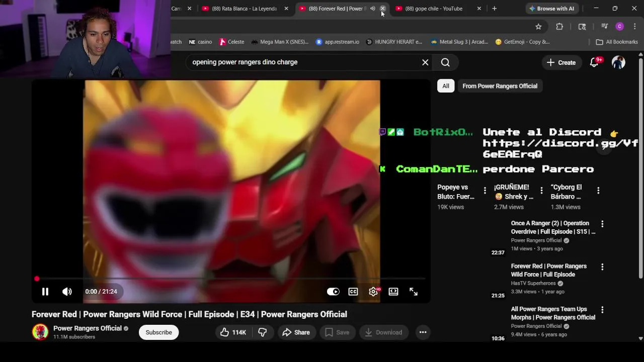Open casino bookmark

pos(200,42)
